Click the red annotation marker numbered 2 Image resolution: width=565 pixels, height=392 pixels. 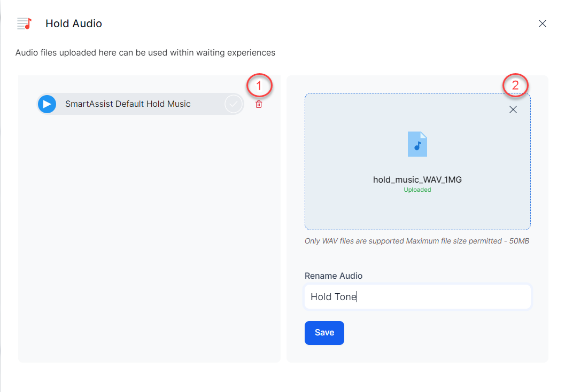[x=515, y=85]
